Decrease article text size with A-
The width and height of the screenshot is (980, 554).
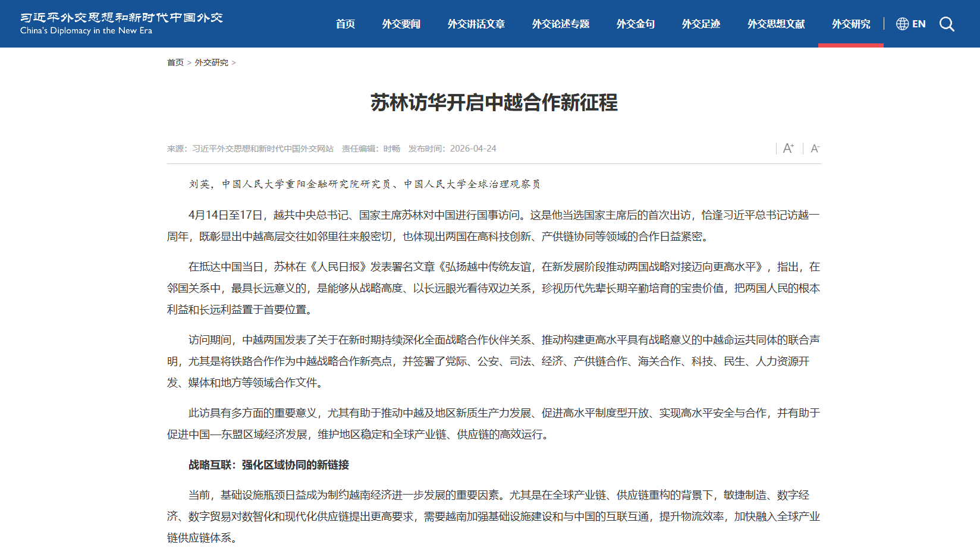tap(814, 148)
